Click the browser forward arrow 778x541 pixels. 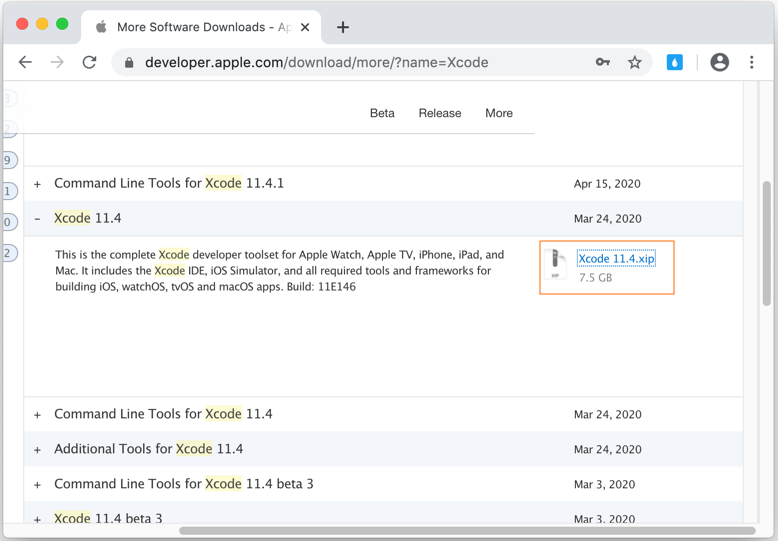tap(58, 62)
